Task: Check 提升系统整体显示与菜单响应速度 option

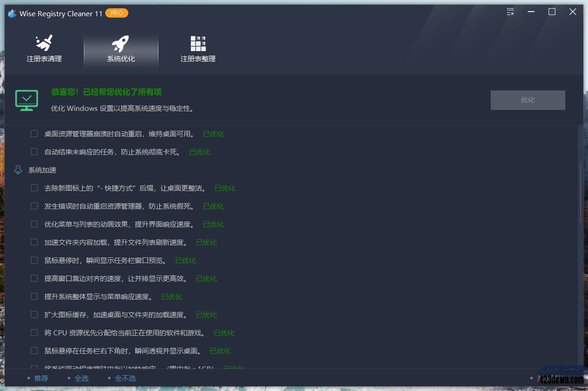Action: [x=34, y=296]
